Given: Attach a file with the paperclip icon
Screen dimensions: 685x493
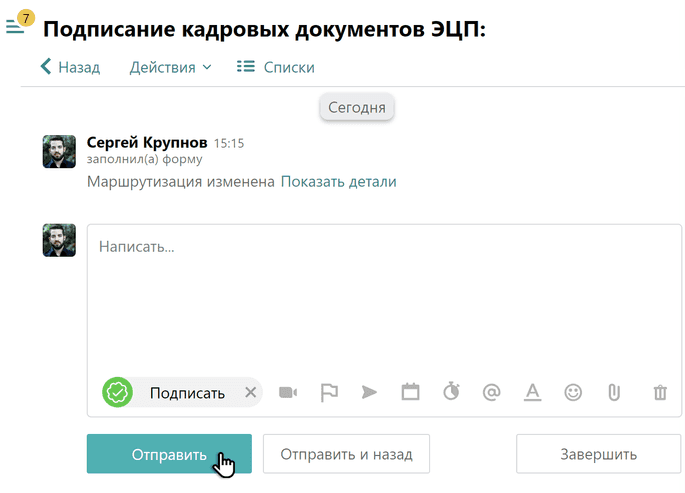Looking at the screenshot, I should tap(614, 393).
